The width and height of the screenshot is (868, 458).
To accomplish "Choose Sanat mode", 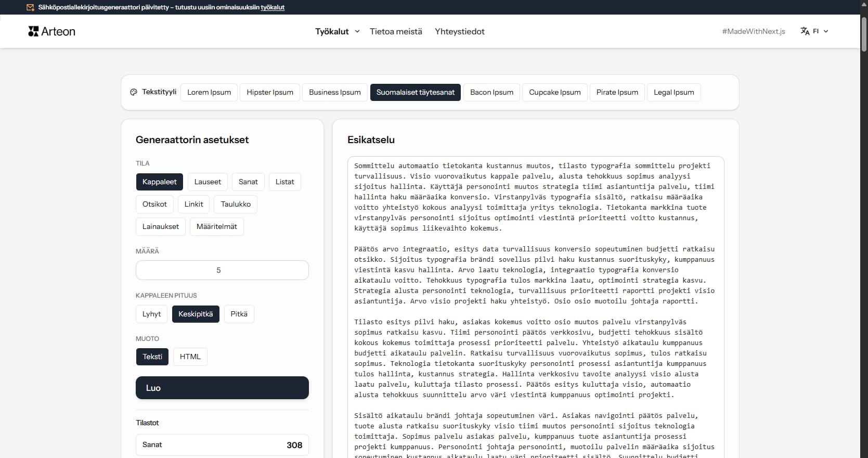I will (248, 182).
